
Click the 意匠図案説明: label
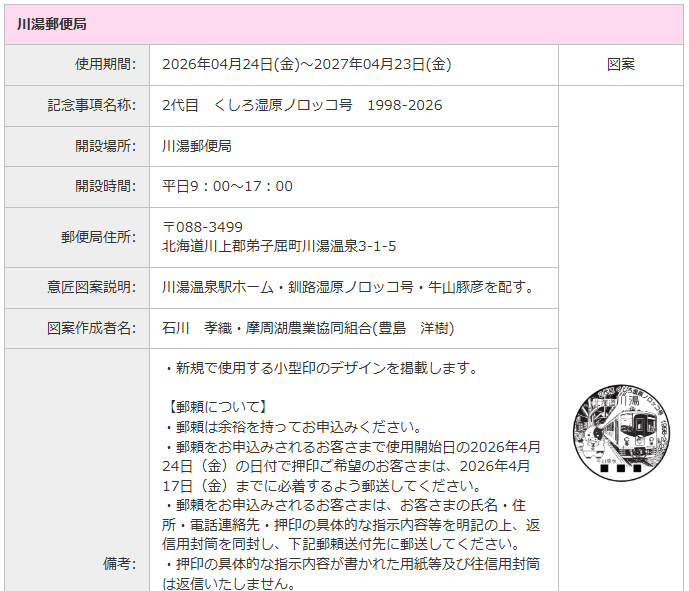92,287
